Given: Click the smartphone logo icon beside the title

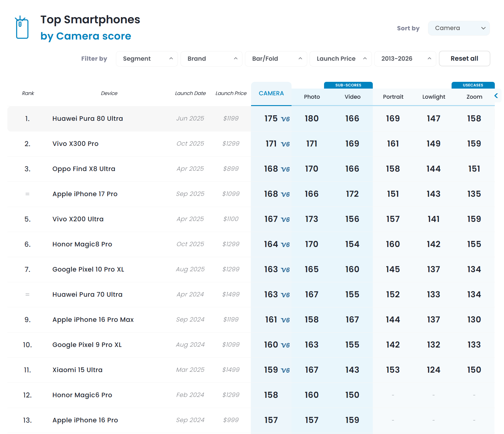Looking at the screenshot, I should [22, 28].
